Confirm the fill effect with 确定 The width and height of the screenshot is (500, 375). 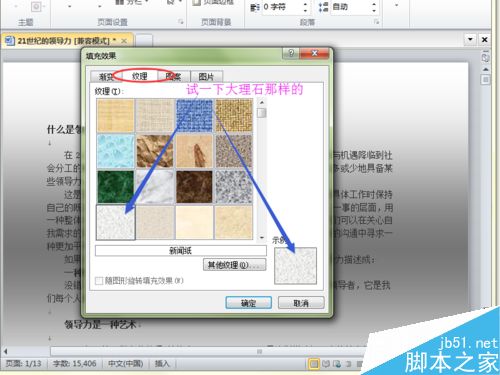[x=248, y=303]
